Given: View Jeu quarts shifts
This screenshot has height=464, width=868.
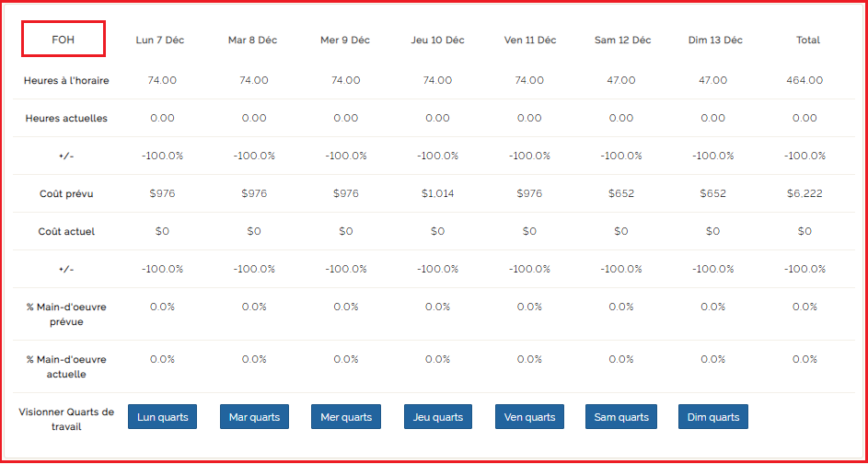Looking at the screenshot, I should coord(438,417).
